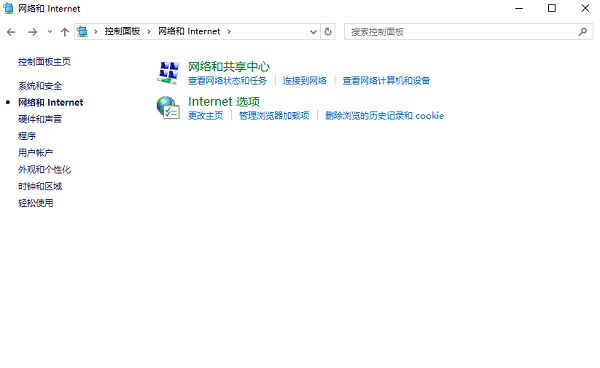
Task: Close the 网络和 Internet window
Action: pos(585,8)
